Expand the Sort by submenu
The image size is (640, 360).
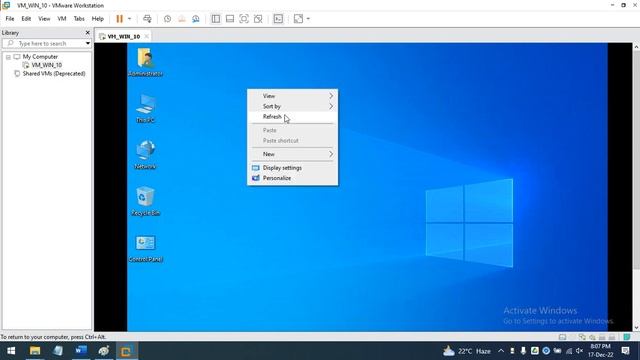[x=292, y=107]
